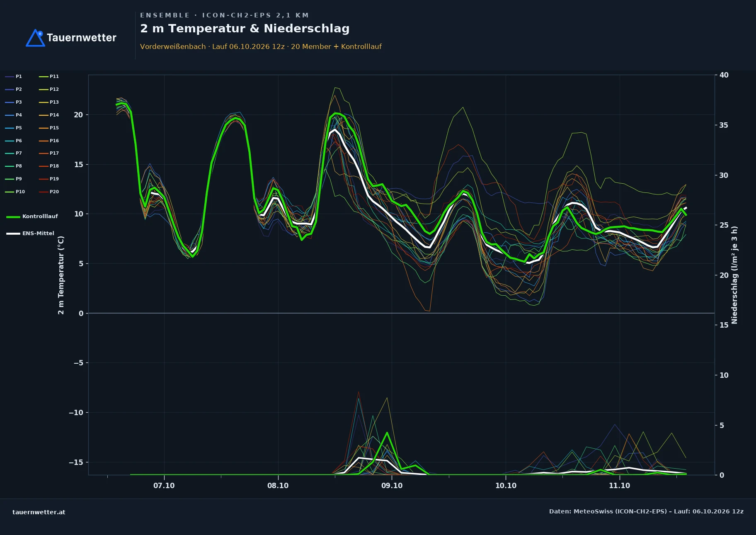Select legend entry P12

point(49,90)
